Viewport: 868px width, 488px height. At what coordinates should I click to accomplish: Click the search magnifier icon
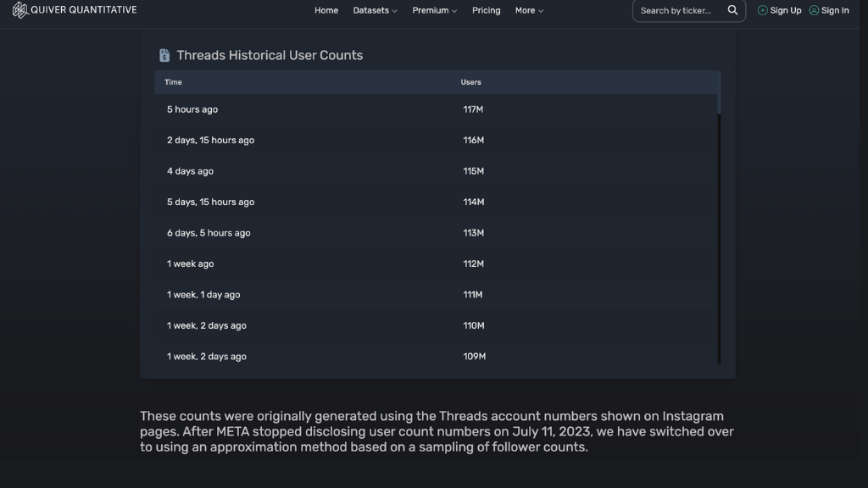pos(732,10)
